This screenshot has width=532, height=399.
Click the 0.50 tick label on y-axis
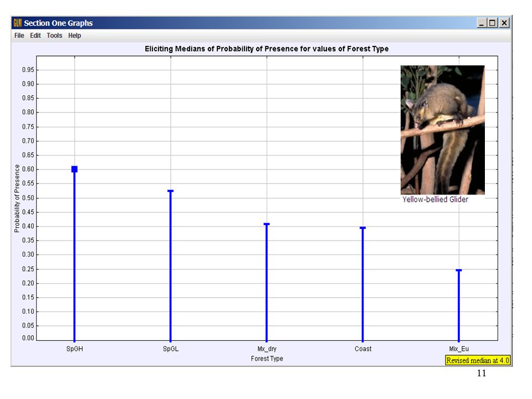[28, 198]
